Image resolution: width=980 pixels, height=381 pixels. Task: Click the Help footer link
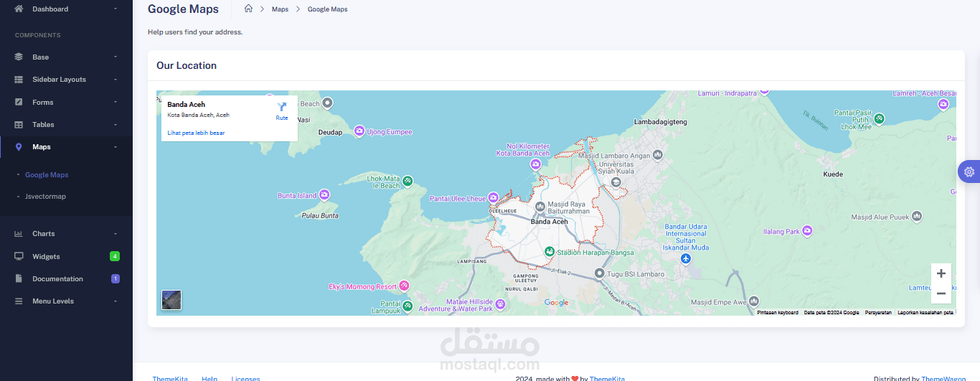point(209,379)
